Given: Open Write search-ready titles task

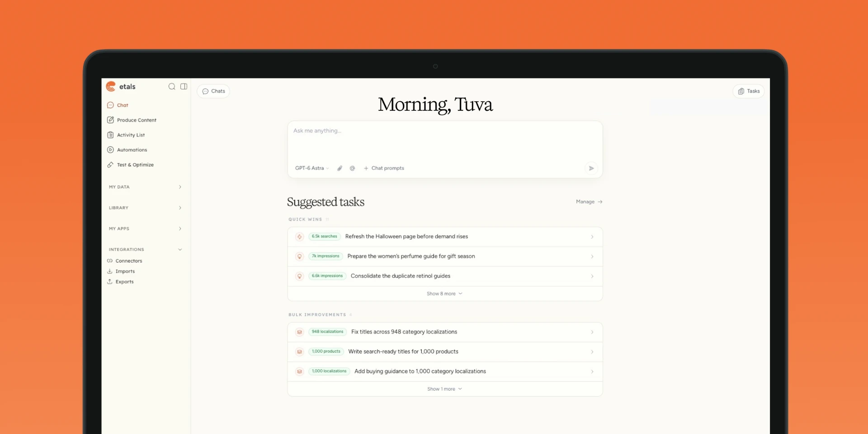Looking at the screenshot, I should pyautogui.click(x=445, y=352).
